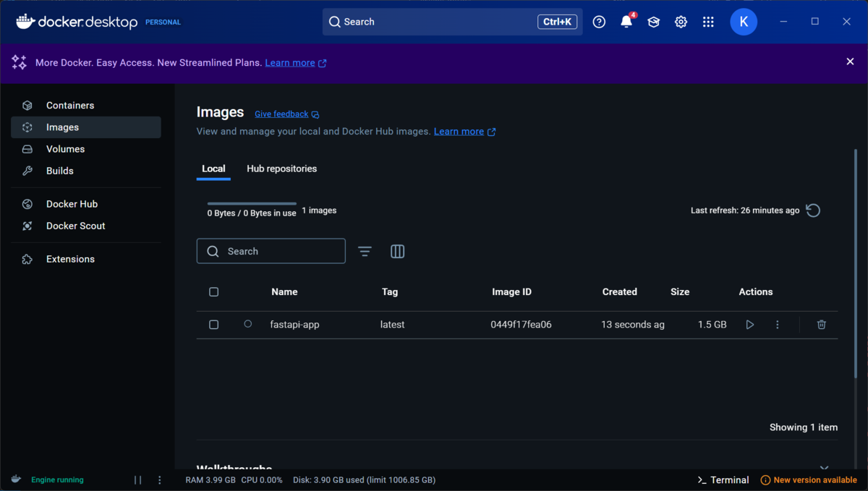Sort by Name column header
Viewport: 868px width, 491px height.
(x=284, y=292)
